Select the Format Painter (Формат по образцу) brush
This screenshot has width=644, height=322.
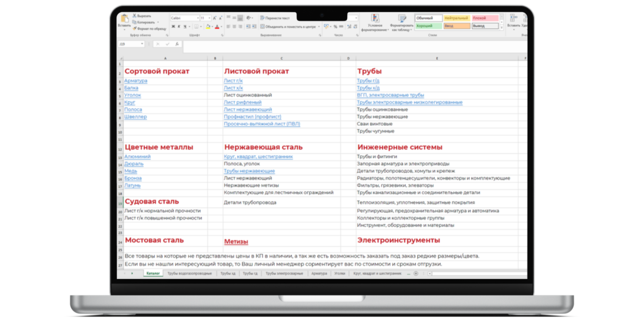[135, 29]
